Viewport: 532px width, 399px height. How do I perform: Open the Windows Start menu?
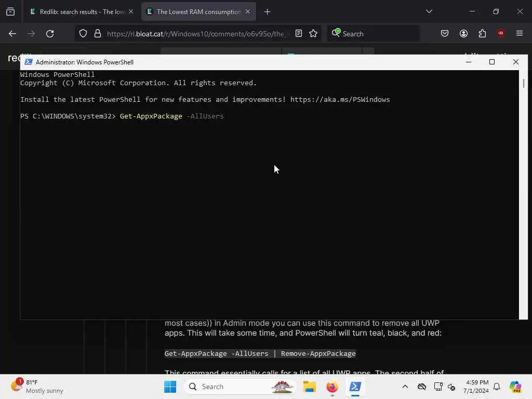(x=170, y=387)
